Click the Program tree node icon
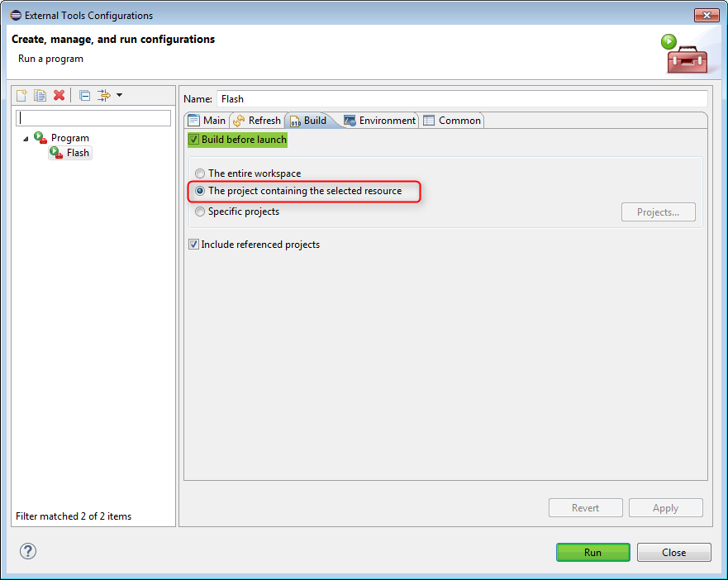 click(40, 137)
